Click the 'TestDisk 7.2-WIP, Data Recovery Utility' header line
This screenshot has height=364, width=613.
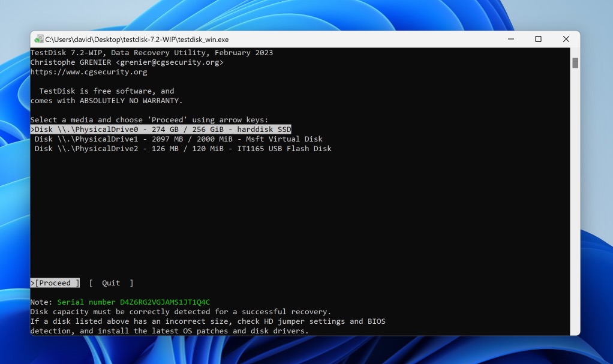(x=152, y=53)
